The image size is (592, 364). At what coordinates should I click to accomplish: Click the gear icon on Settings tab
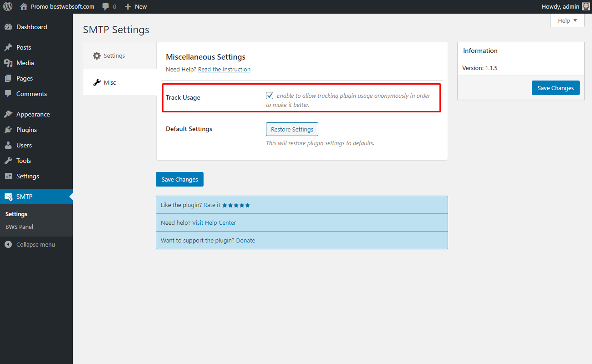click(x=97, y=56)
